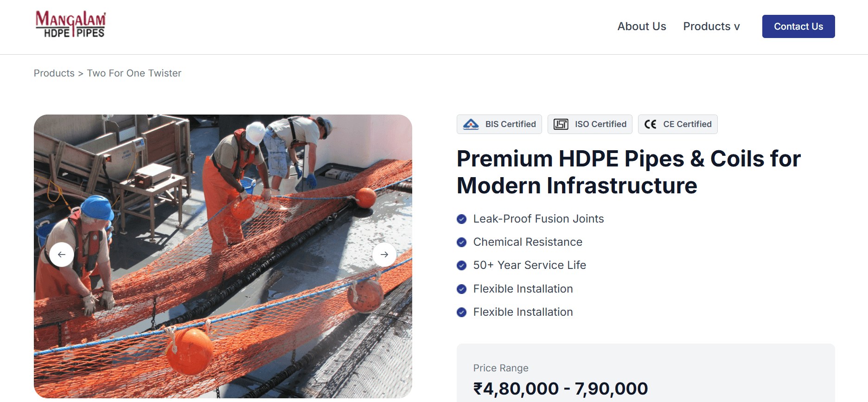Click the checkmark beside Leak-Proof Fusion Joints
Image resolution: width=868 pixels, height=402 pixels.
pyautogui.click(x=461, y=219)
